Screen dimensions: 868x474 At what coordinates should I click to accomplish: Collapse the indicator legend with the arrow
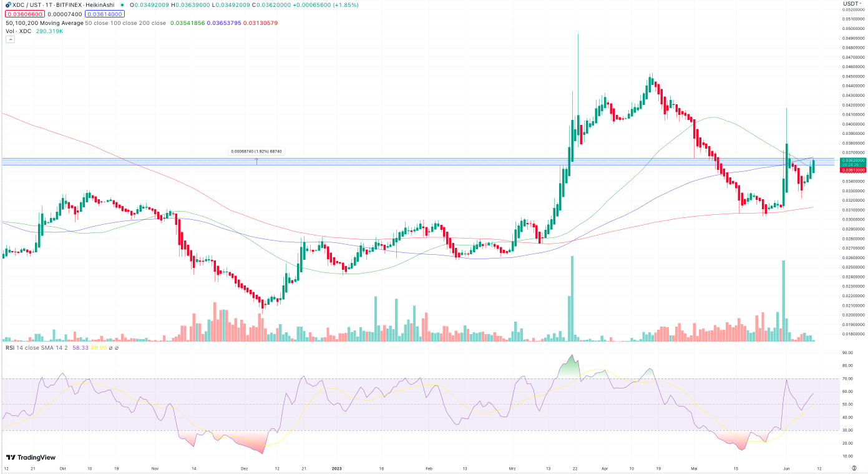click(x=10, y=39)
